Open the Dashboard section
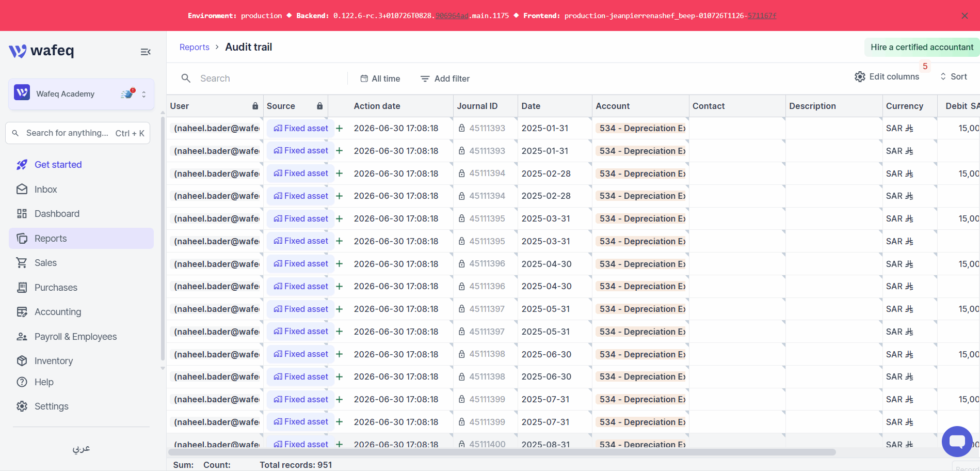 (x=81, y=214)
